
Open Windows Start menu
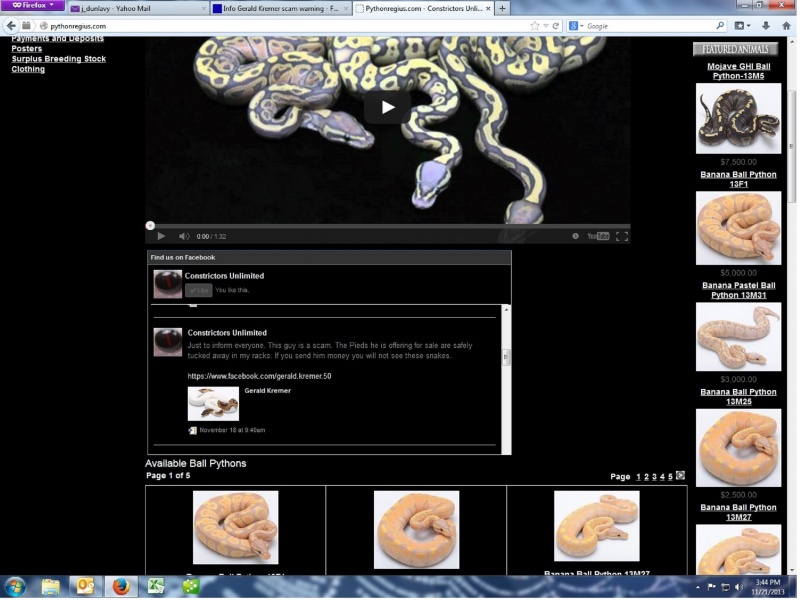coord(15,587)
